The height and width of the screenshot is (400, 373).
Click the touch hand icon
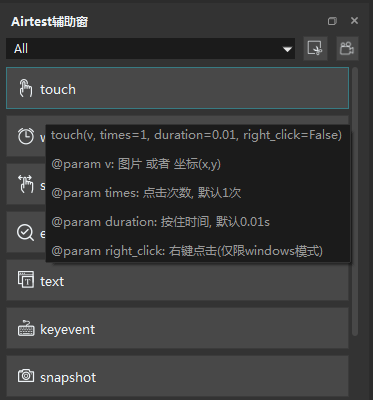click(x=26, y=88)
